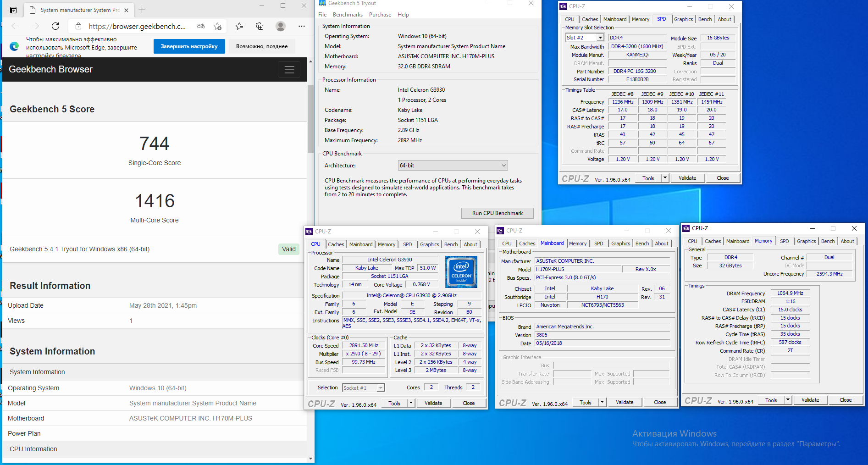Screen dimensions: 868x465
Task: Click Close button in Mainboard CPU-Z window
Action: pyautogui.click(x=660, y=402)
